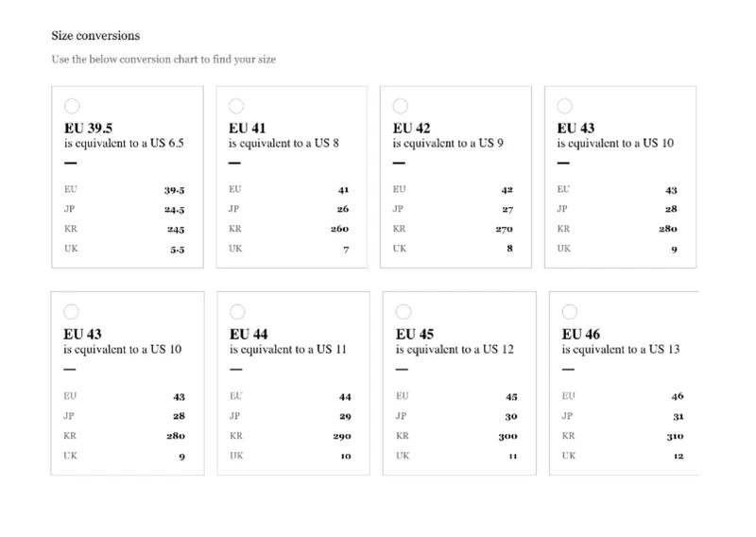Click the 'EU 39.5' card title
The width and height of the screenshot is (756, 537).
click(89, 129)
